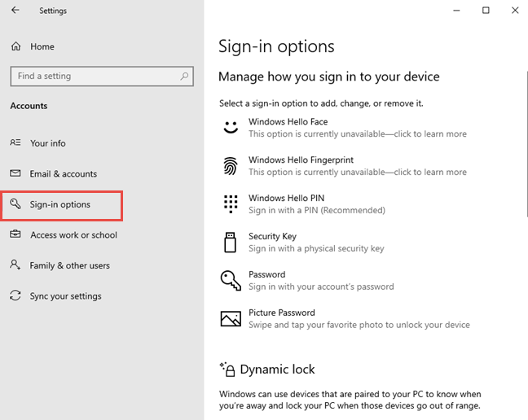Click the Windows Hello Face smiley icon
528x420 pixels.
pos(231,128)
